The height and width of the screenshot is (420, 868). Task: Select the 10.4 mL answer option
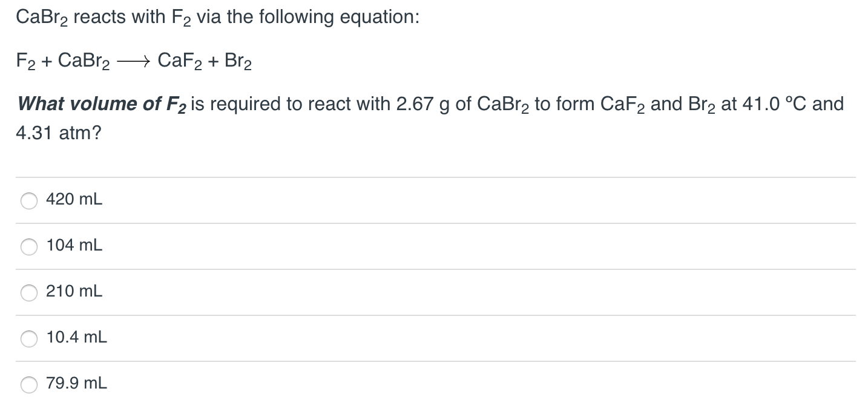click(x=76, y=338)
